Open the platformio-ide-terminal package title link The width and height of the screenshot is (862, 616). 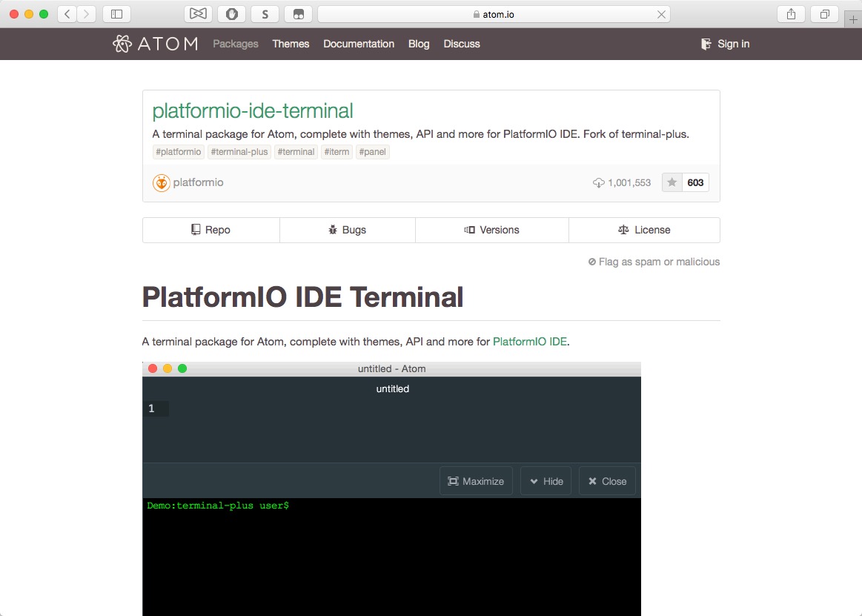(253, 110)
